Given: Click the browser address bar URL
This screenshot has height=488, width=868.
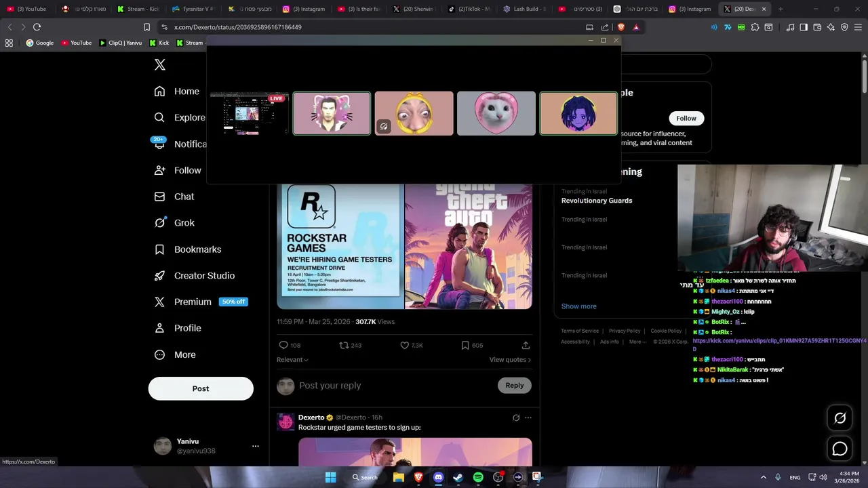Looking at the screenshot, I should click(x=238, y=27).
